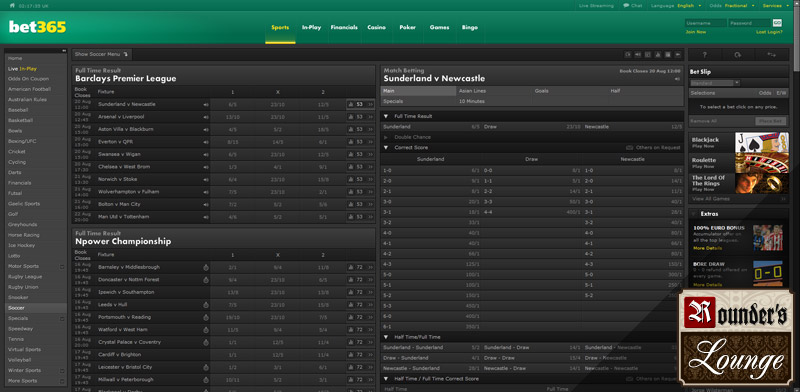Viewport: 800px width, 392px height.
Task: Click the help question mark icon
Action: tap(705, 55)
